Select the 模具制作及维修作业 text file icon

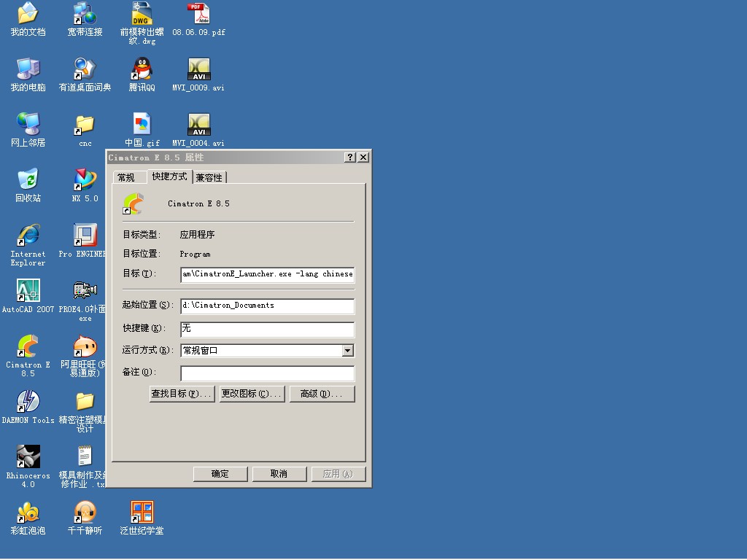click(85, 456)
